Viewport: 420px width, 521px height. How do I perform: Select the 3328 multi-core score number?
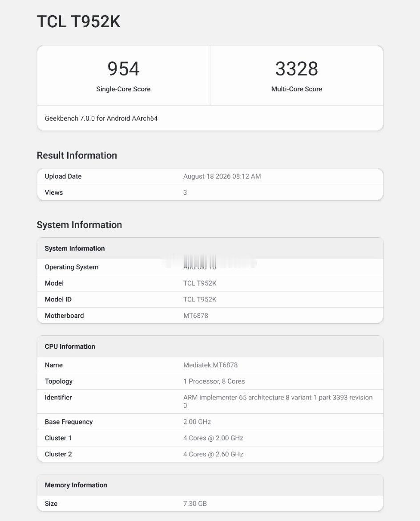[x=296, y=69]
